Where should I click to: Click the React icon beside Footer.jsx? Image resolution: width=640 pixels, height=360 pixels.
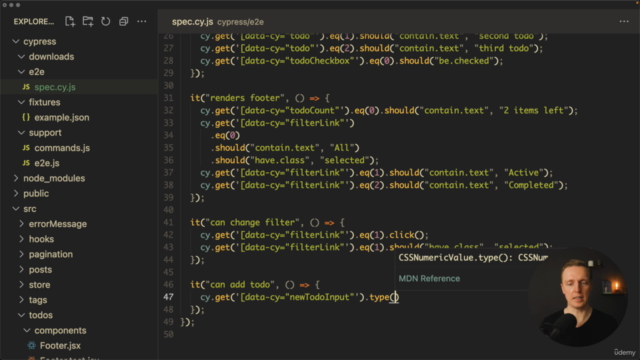31,346
